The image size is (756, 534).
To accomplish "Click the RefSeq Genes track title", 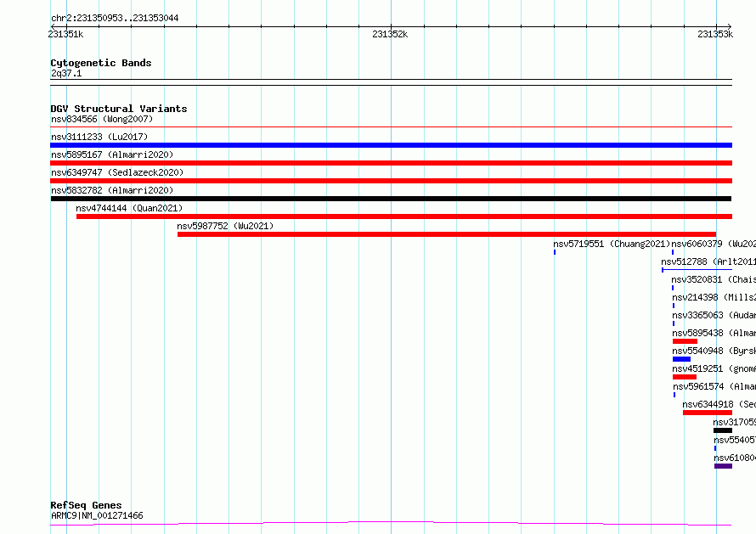I will click(x=86, y=505).
